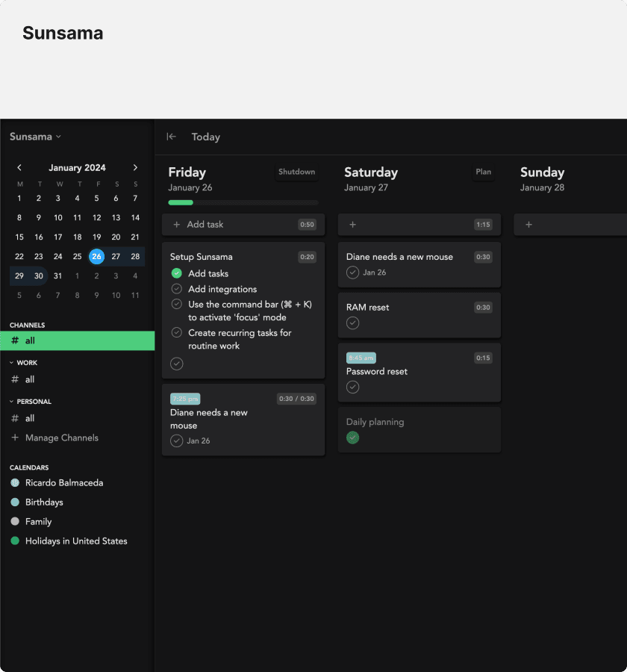Check off the Add integrations subtask

pos(177,289)
